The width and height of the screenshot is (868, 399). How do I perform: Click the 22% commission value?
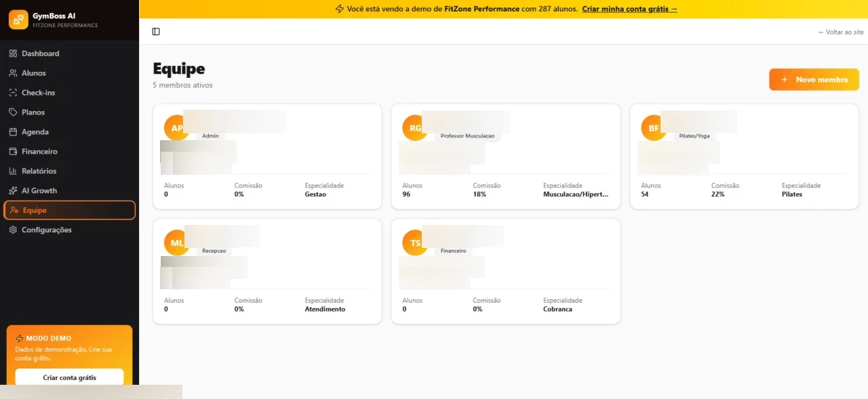pos(718,194)
